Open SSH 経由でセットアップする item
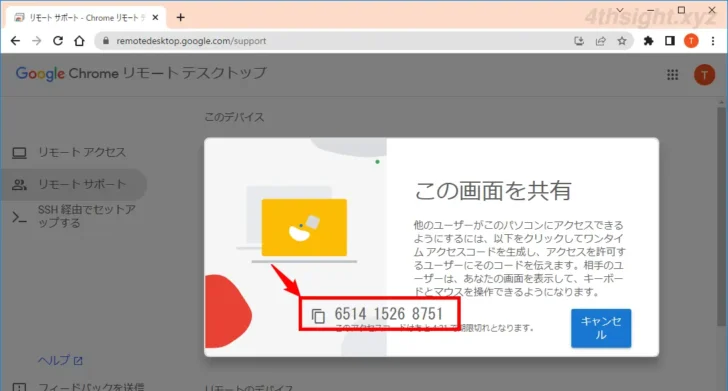The height and width of the screenshot is (391, 728). 87,216
